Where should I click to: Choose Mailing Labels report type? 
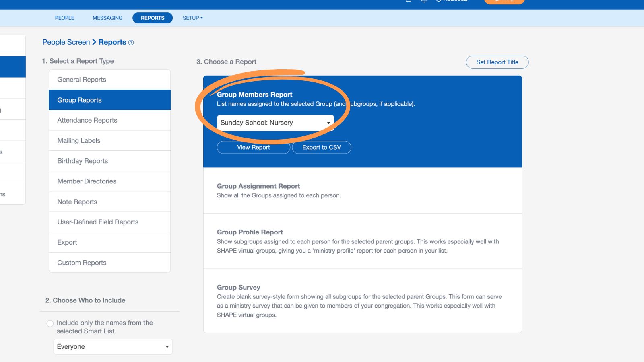109,140
